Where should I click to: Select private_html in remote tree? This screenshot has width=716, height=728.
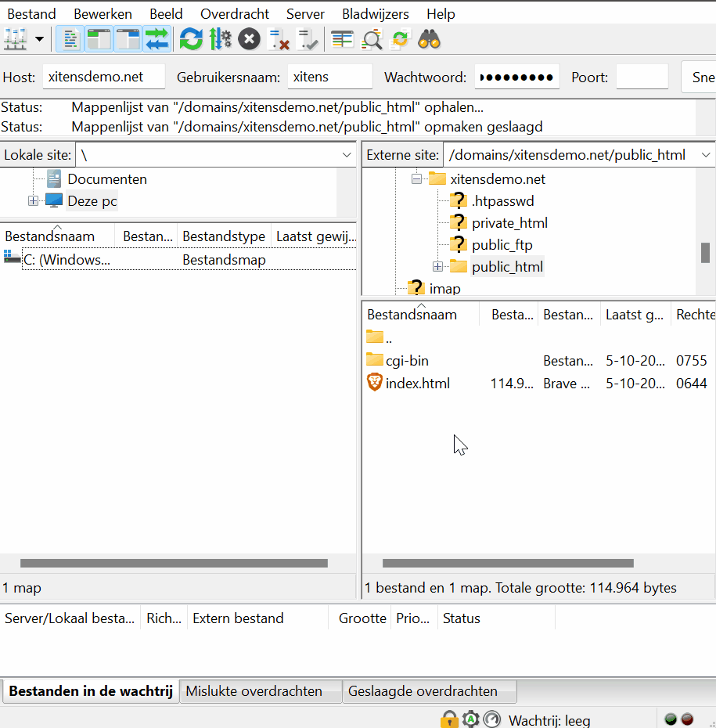[x=509, y=223]
